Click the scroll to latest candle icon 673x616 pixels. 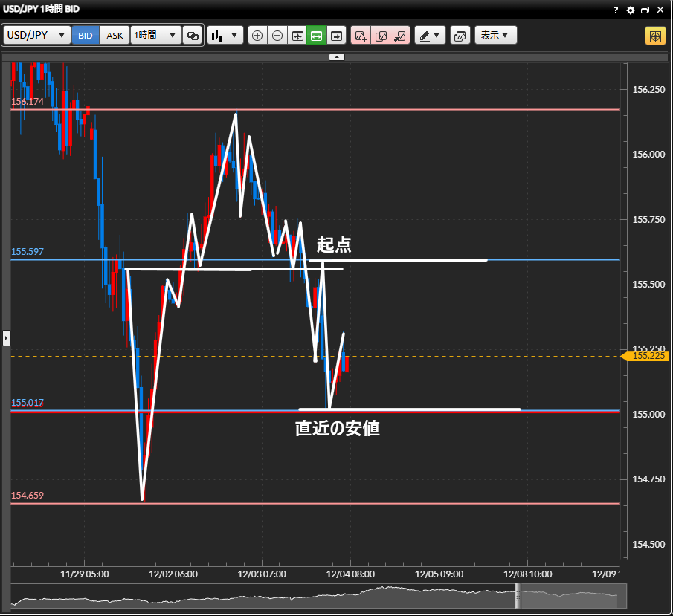337,36
